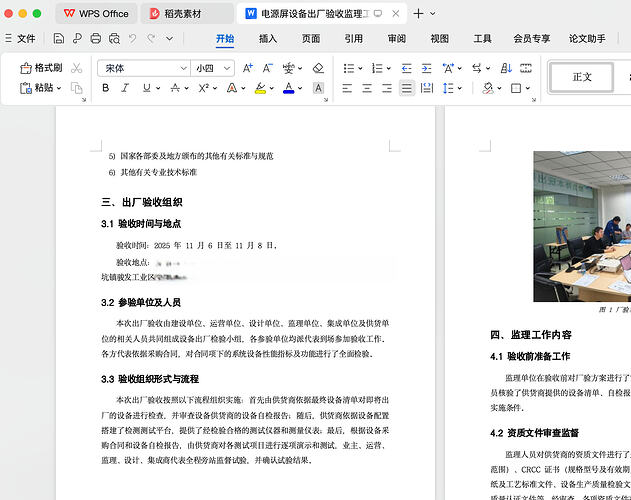Toggle justify alignment

point(407,88)
